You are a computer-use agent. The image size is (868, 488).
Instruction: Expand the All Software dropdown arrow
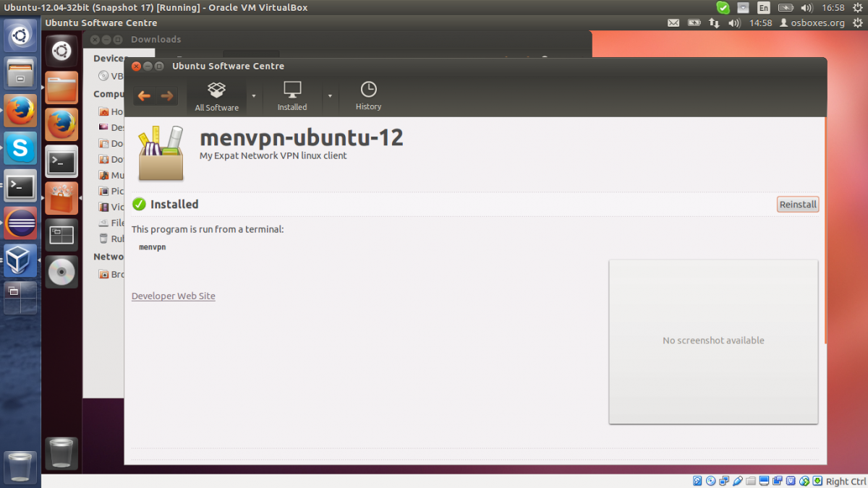tap(254, 96)
